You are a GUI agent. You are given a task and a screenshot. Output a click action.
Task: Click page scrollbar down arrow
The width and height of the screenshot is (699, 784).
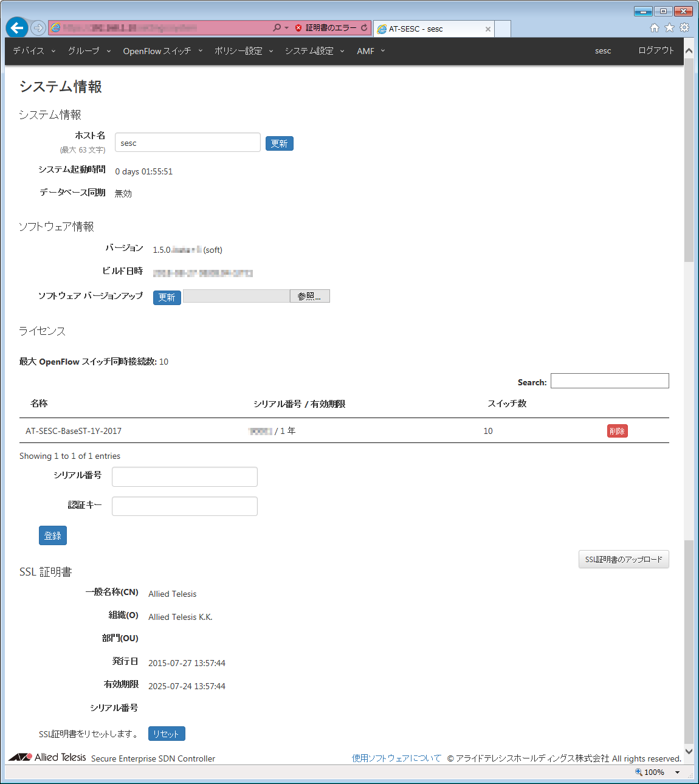tap(689, 751)
